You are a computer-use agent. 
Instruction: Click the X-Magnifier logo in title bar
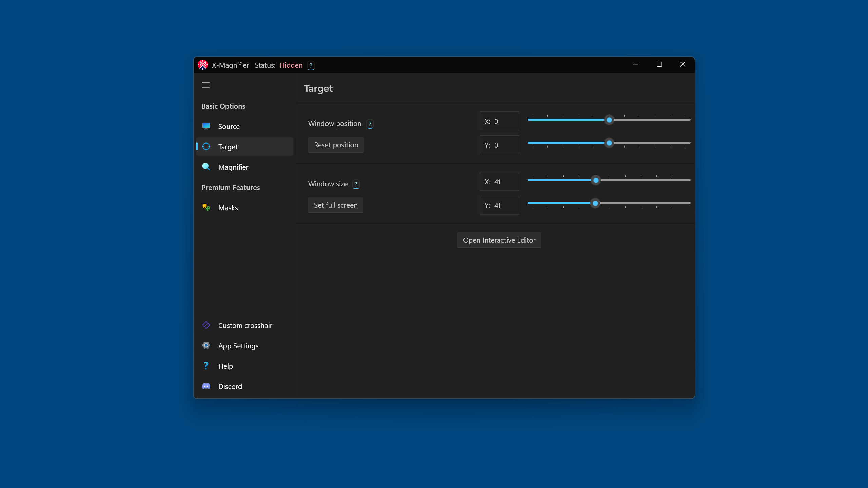203,65
